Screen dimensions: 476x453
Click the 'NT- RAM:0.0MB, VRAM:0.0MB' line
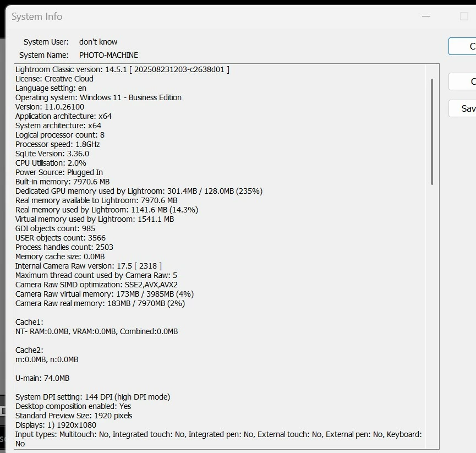click(x=96, y=331)
